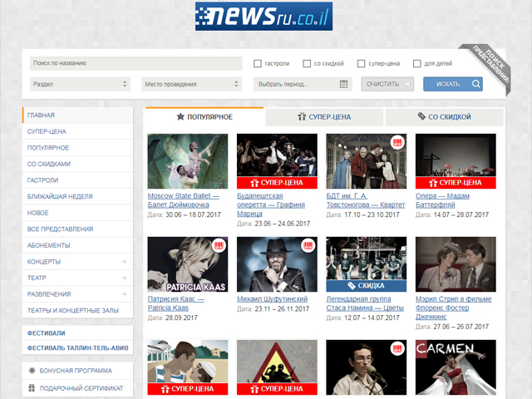
Task: Tick the со скидкой checkbox
Action: (x=307, y=63)
